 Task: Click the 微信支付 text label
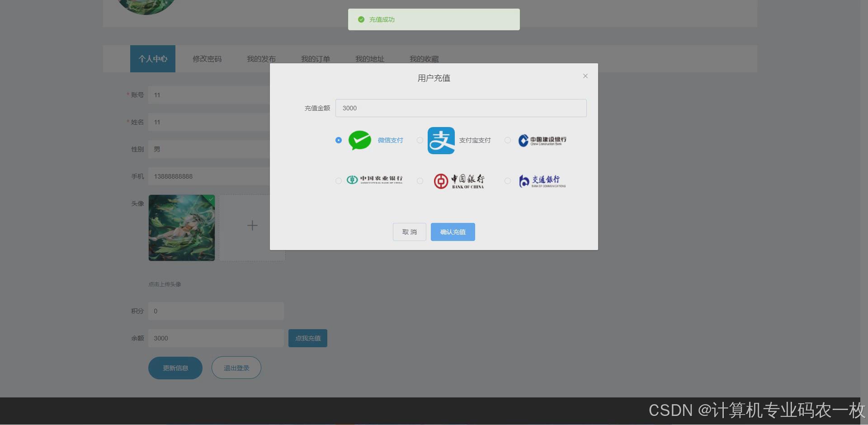click(390, 140)
